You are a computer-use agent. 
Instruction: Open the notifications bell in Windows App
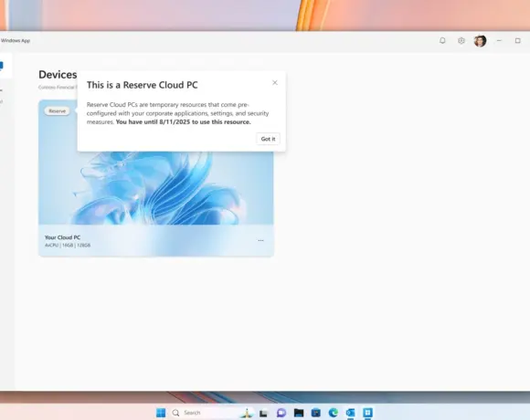(442, 41)
